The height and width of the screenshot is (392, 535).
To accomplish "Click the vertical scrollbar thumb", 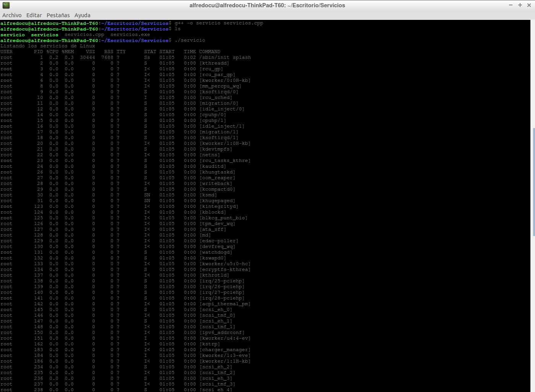I will [x=533, y=182].
